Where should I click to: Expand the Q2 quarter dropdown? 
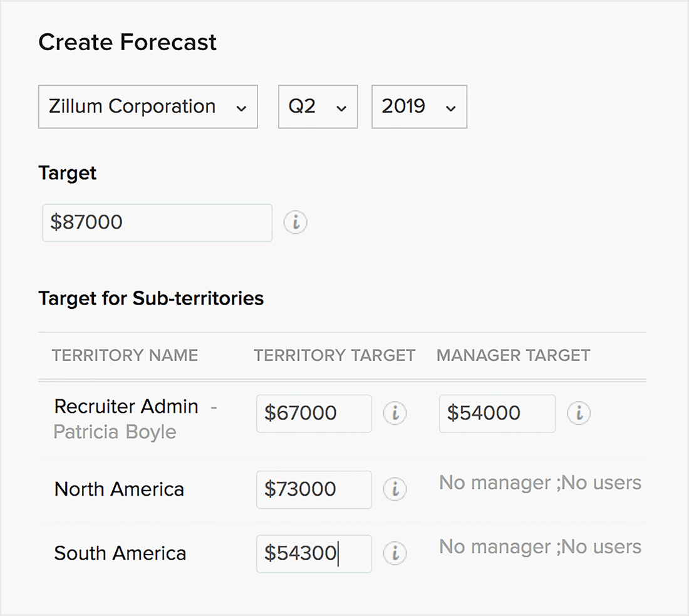pos(318,107)
